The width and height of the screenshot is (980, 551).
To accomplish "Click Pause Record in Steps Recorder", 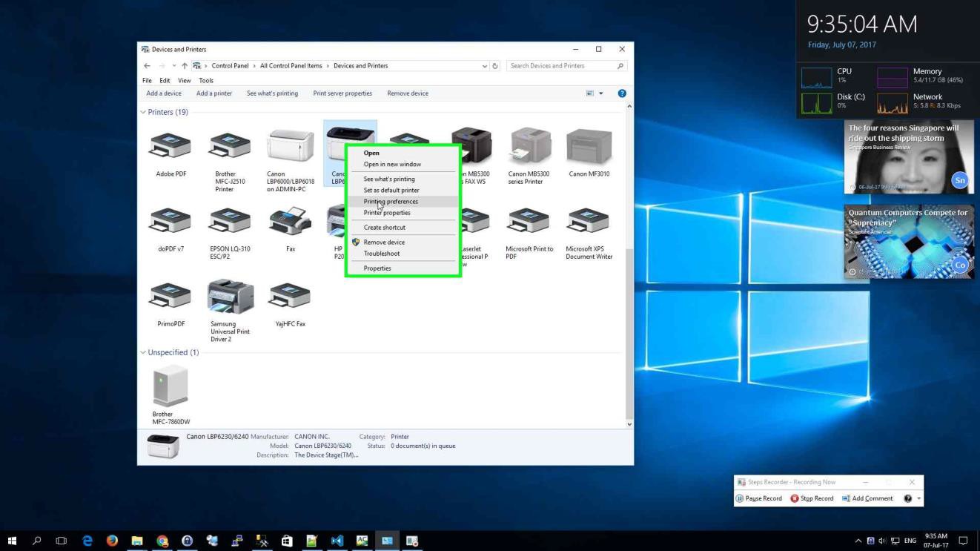I will 758,498.
